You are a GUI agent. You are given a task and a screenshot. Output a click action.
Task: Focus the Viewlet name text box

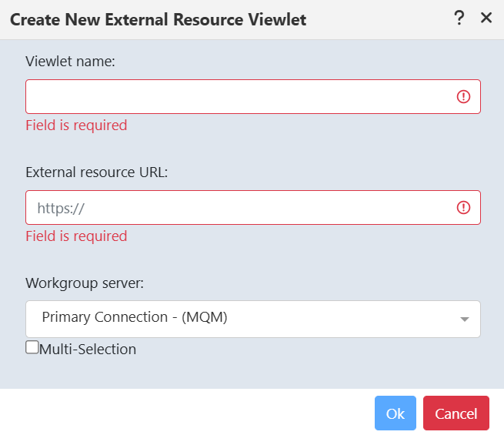click(x=253, y=96)
